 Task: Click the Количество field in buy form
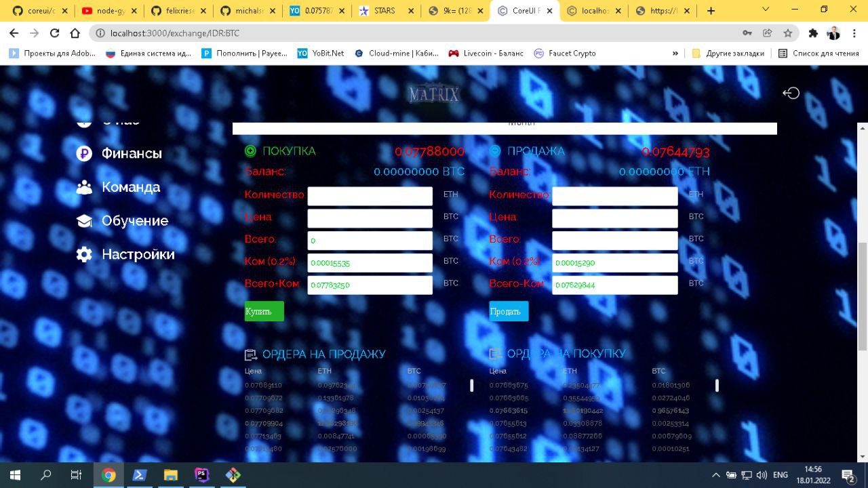click(x=370, y=197)
